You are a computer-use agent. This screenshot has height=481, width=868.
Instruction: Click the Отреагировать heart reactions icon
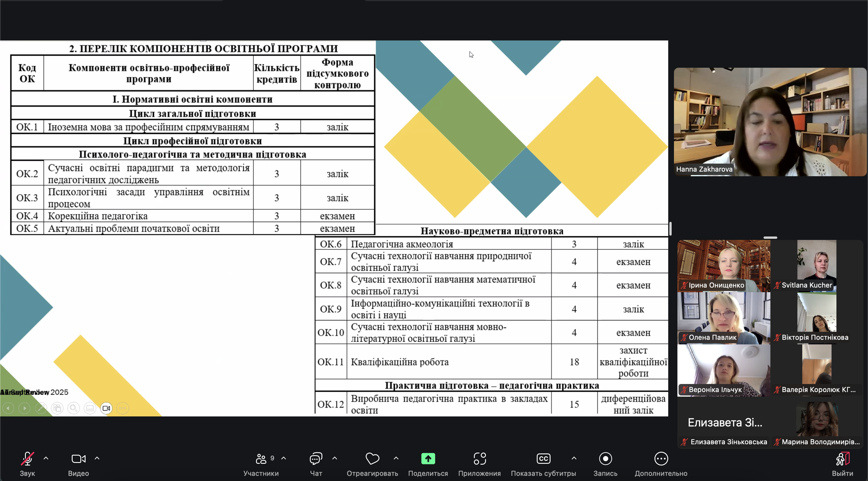click(372, 459)
